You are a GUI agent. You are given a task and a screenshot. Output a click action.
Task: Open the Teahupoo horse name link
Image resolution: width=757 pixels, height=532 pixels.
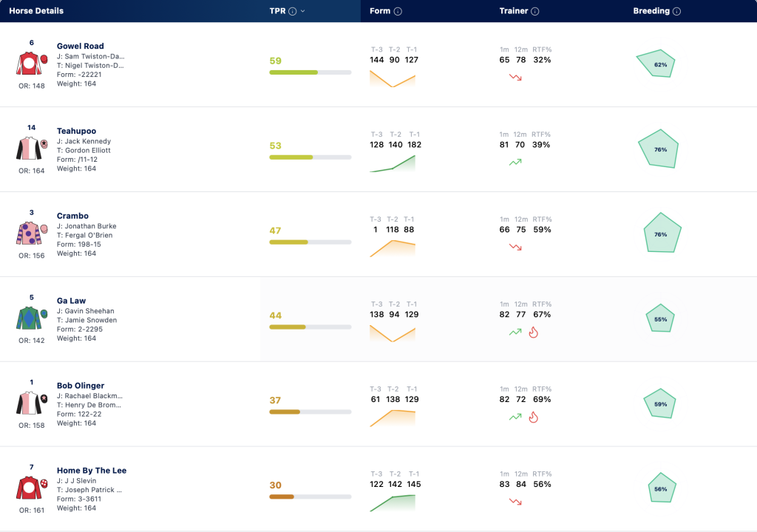click(x=76, y=131)
